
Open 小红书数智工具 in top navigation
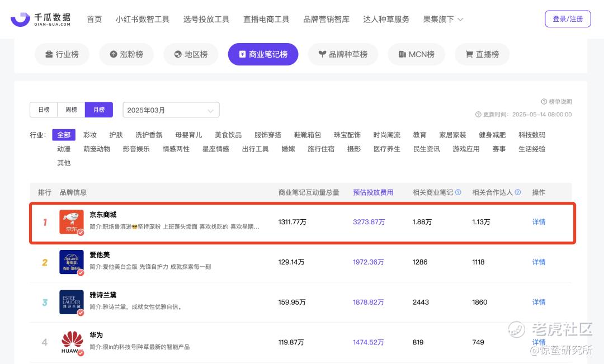click(143, 19)
